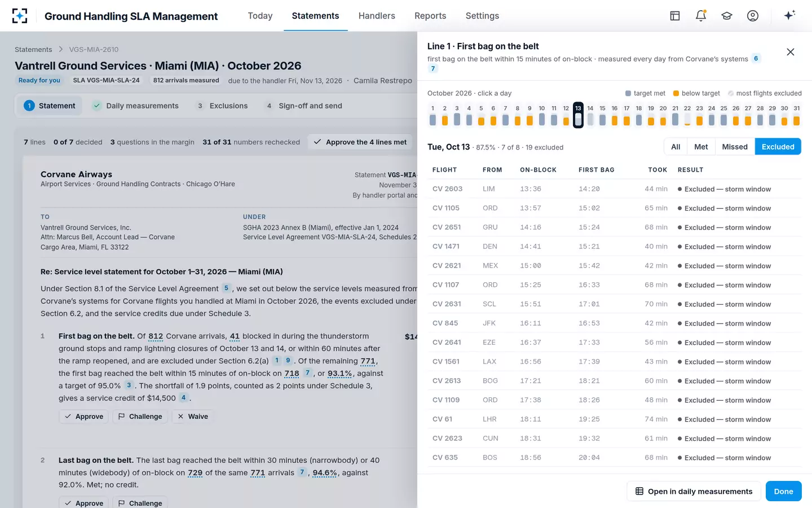Click footnote badge 6 in panel subtitle
812x508 pixels.
[756, 58]
